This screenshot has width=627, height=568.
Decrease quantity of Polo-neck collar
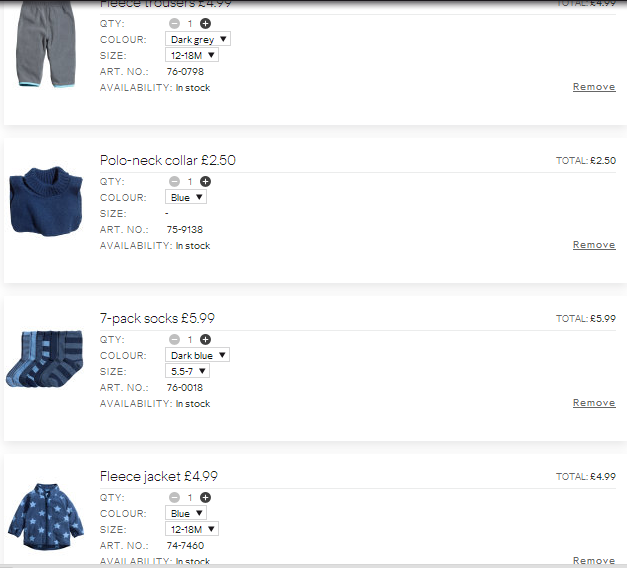pos(174,182)
